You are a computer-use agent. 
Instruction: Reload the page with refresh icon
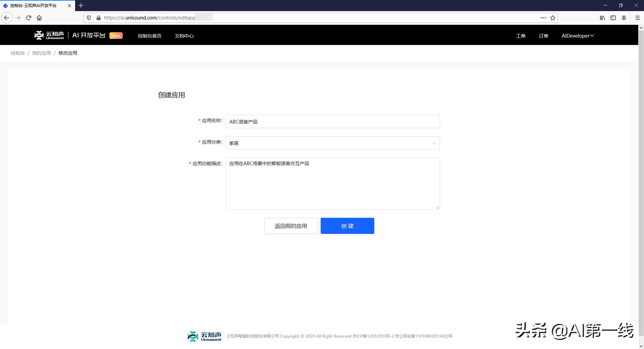[29, 18]
